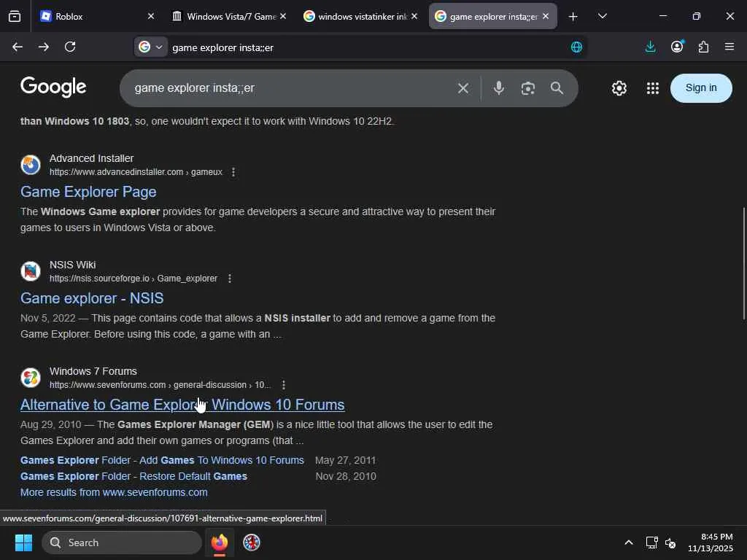Open search engine selector dropdown in address bar

[150, 47]
